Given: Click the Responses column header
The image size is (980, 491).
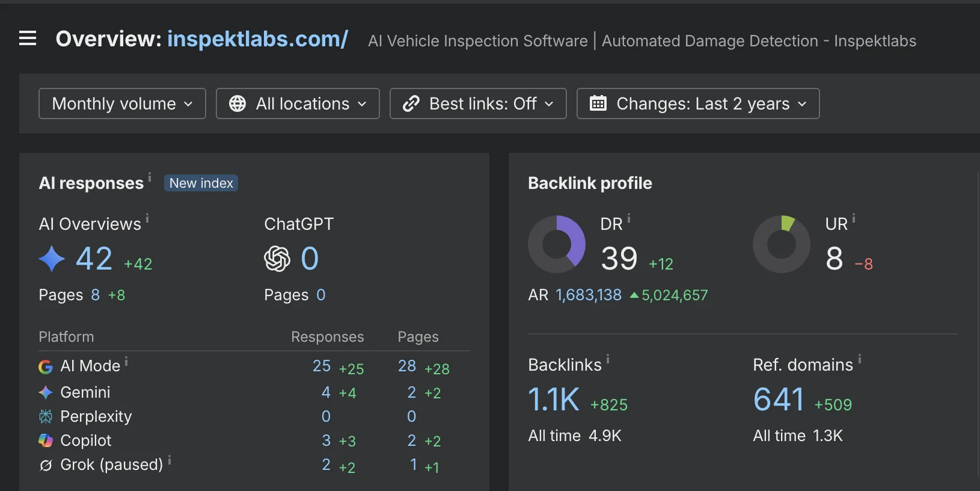Looking at the screenshot, I should tap(328, 337).
